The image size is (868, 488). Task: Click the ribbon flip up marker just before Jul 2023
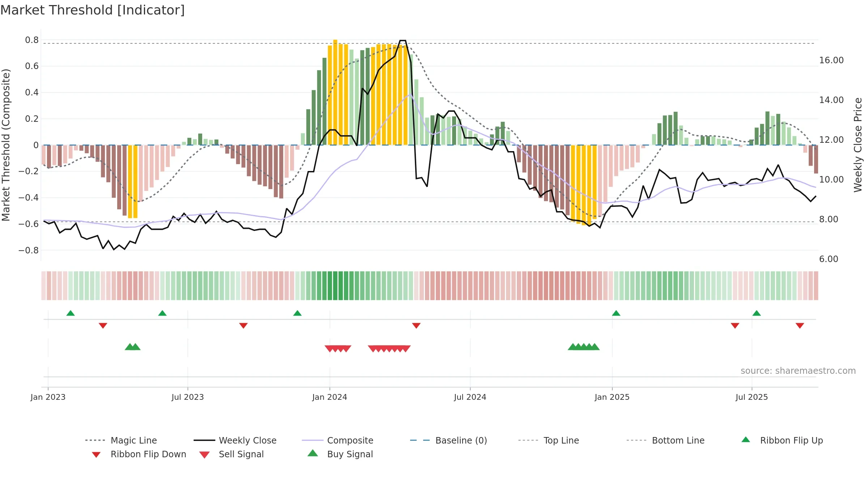(x=162, y=313)
